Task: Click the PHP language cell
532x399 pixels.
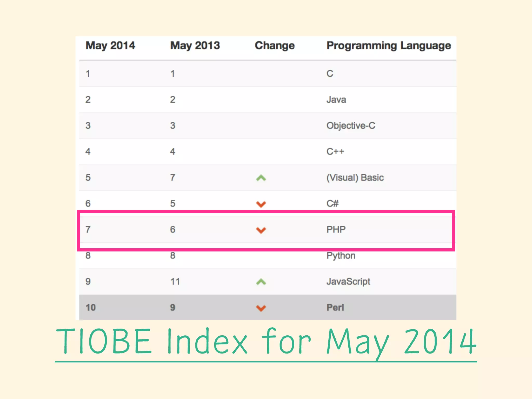Action: 336,229
